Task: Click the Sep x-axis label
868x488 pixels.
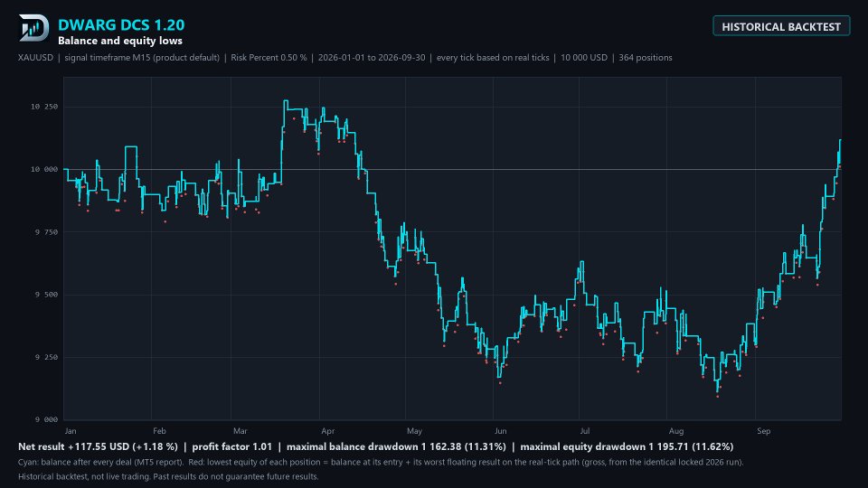Action: tap(763, 431)
